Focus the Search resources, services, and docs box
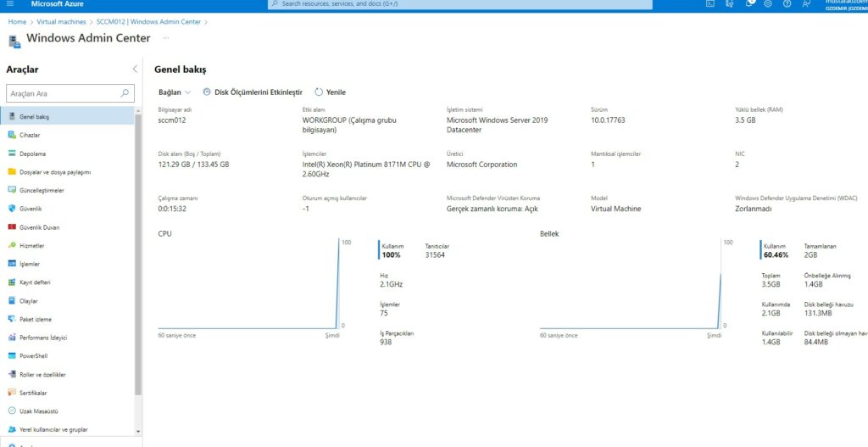The image size is (868, 447). [460, 4]
